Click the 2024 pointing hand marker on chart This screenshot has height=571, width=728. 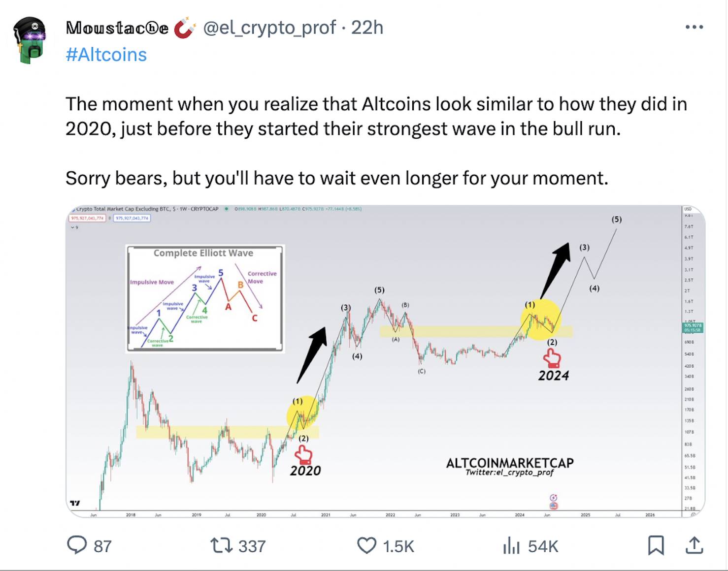552,358
